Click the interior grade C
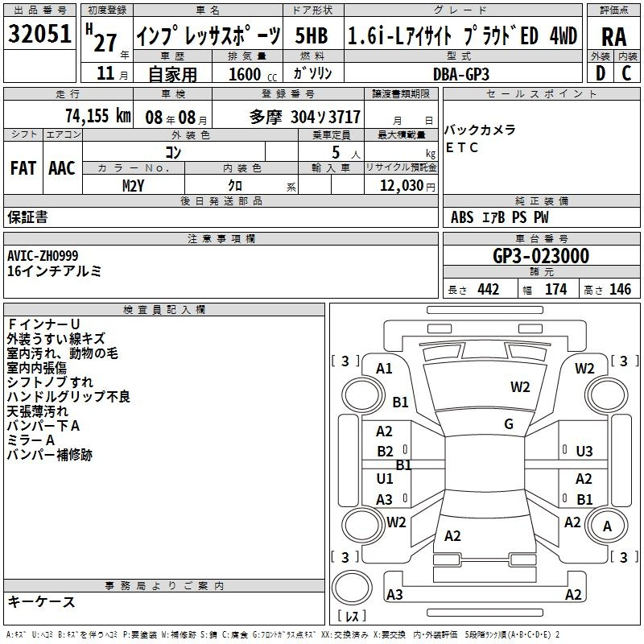This screenshot has width=644, height=644. [626, 73]
